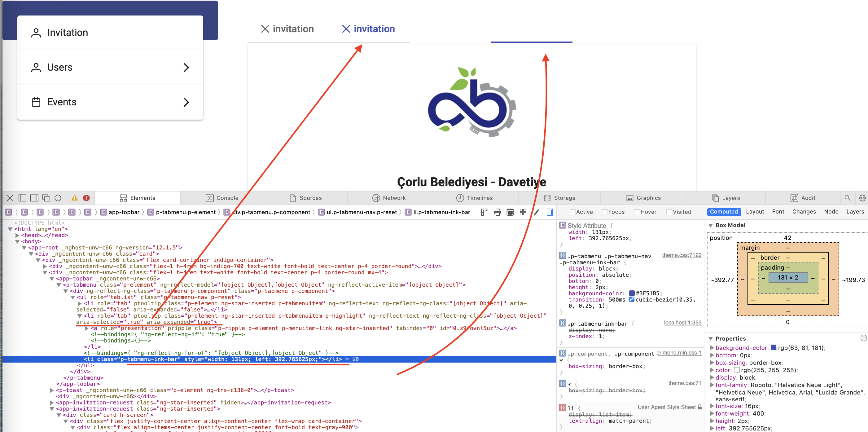Click the #3F51B5 background-color swatch
The height and width of the screenshot is (432, 868).
(632, 293)
